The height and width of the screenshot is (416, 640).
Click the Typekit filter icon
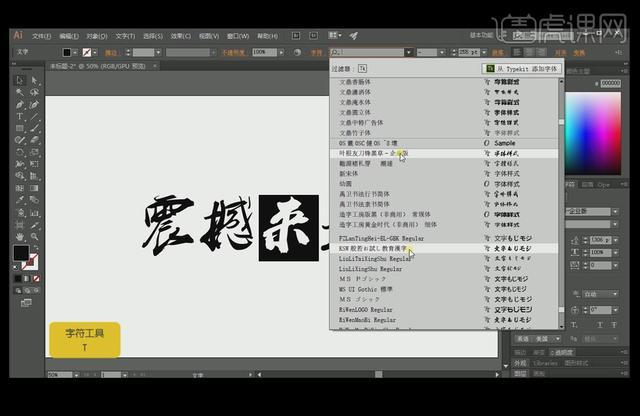(362, 69)
